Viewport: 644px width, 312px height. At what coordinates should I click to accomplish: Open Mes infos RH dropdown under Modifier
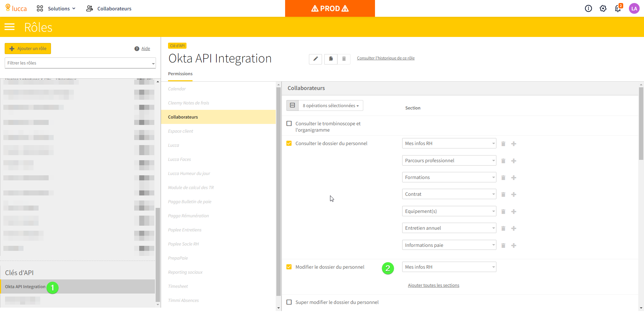point(449,267)
